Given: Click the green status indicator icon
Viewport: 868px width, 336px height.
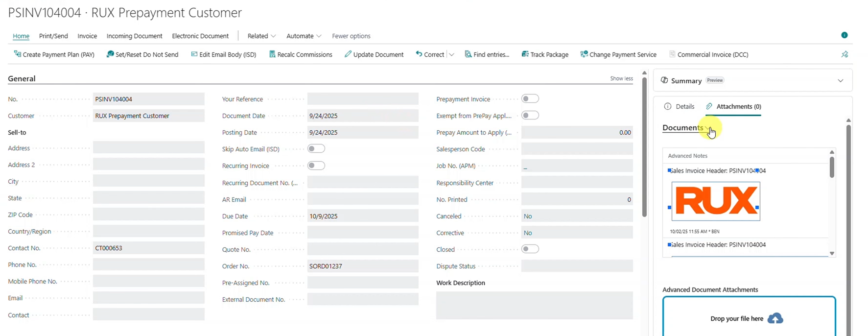Looking at the screenshot, I should 844,35.
